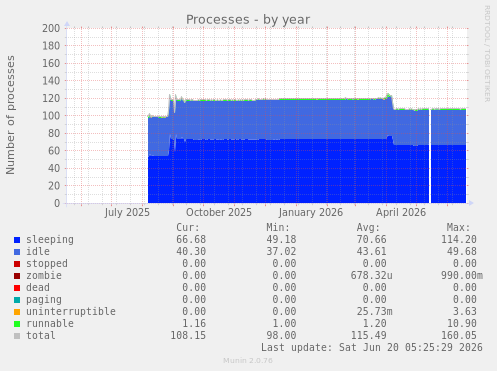
Task: Click total minimum value 98.00
Action: coord(281,335)
